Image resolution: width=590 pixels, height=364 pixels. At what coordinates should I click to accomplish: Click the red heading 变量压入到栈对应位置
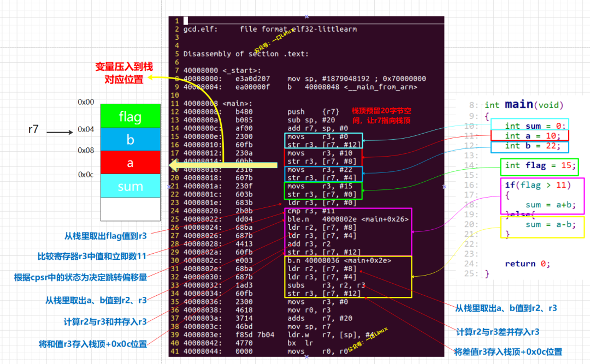[124, 73]
